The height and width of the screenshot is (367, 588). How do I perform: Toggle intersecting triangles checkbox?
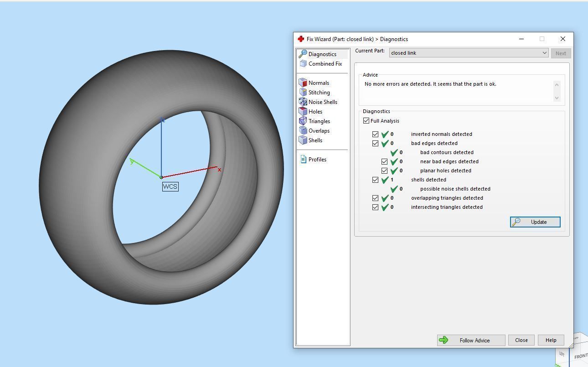tap(375, 207)
